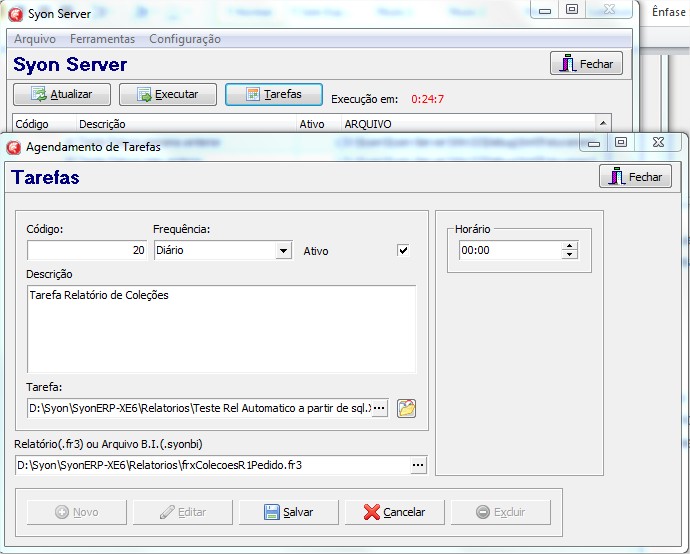Click the Novo button

click(77, 512)
